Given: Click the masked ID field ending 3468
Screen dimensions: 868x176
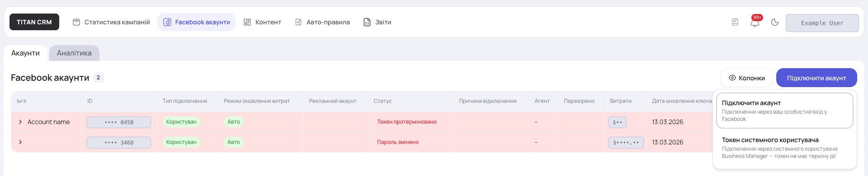Looking at the screenshot, I should pos(119,143).
